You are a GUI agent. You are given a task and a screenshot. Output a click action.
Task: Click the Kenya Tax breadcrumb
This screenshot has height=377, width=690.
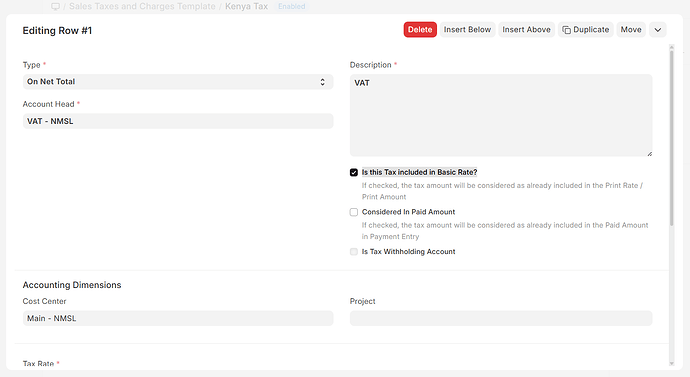[246, 6]
